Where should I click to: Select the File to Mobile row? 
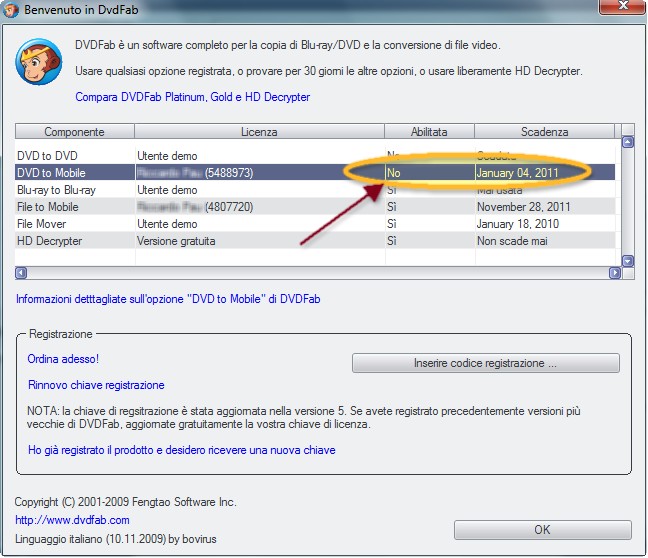(x=315, y=207)
